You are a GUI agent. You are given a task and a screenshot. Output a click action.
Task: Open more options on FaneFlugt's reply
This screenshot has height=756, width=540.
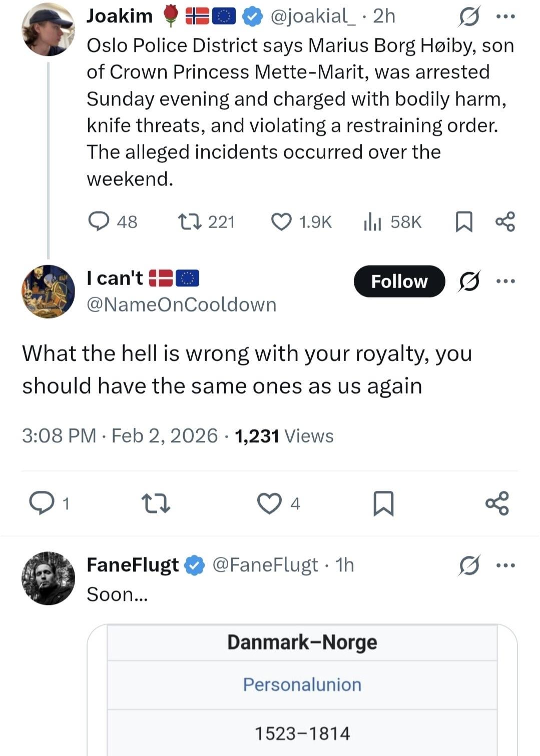[505, 565]
